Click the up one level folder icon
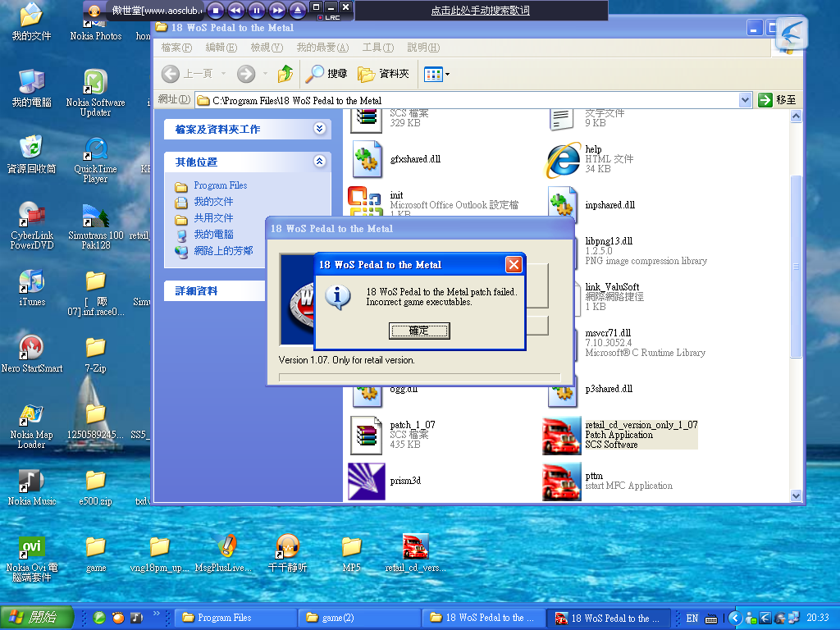Screen dimensions: 840x630 tap(285, 74)
